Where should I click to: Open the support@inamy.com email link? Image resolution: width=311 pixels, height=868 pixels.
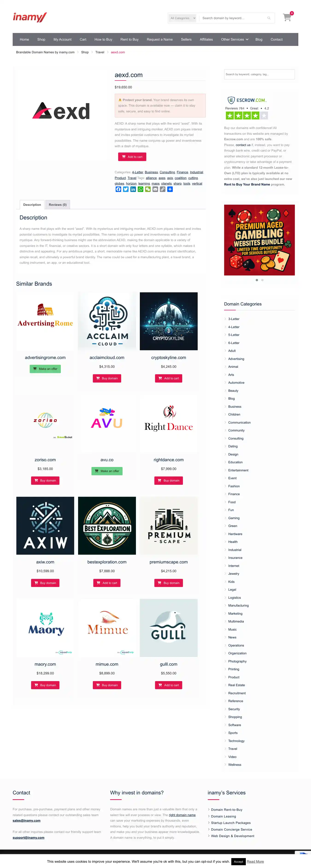(29, 837)
